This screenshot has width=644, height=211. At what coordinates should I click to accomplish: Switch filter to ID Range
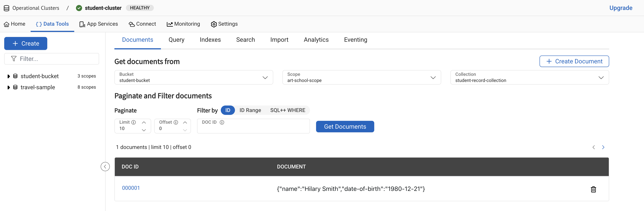click(250, 110)
